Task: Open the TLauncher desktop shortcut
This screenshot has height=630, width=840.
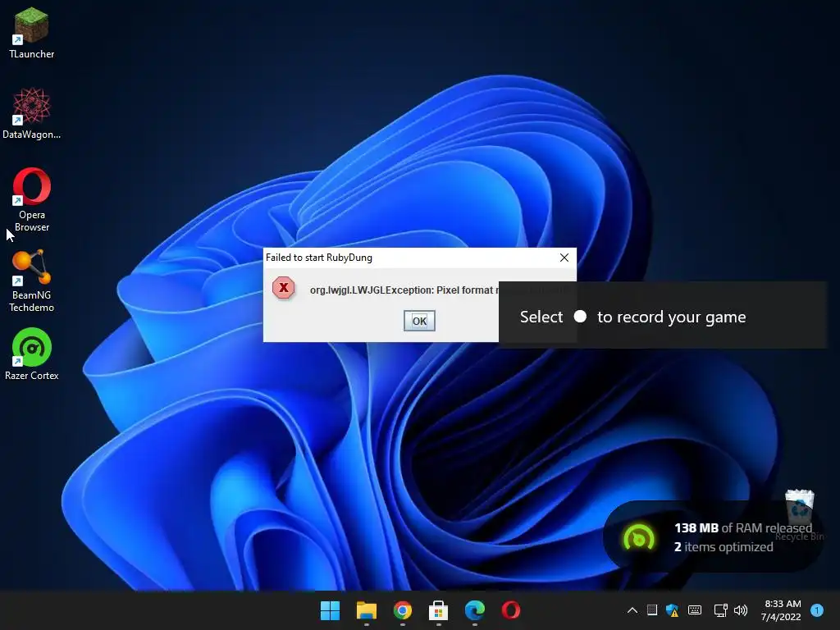Action: (32, 32)
